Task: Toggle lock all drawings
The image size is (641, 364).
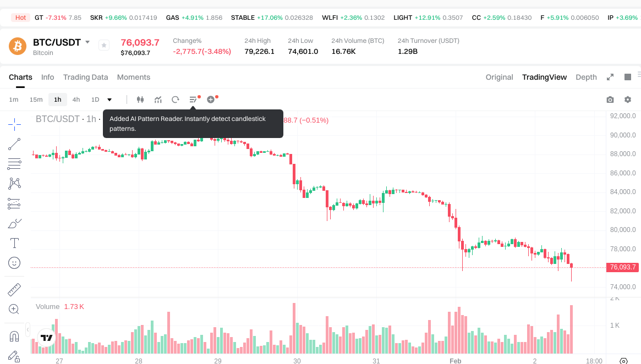Action: [14, 356]
